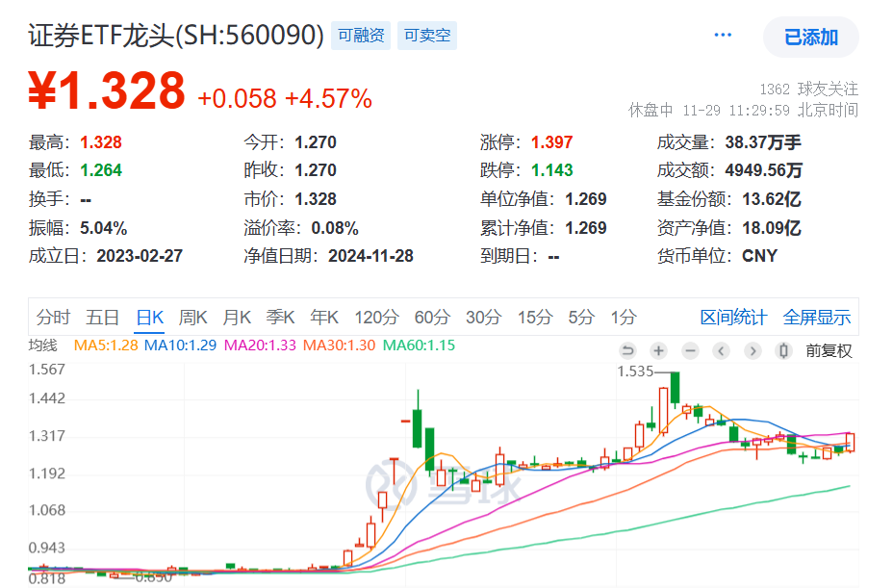
Task: Open the three-dot more options menu
Action: coord(723,36)
